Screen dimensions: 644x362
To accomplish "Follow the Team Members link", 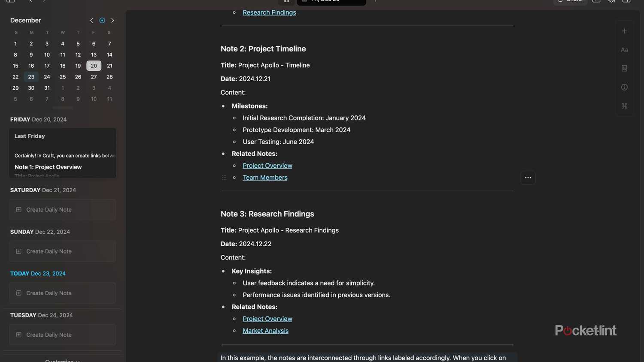I will click(x=265, y=178).
